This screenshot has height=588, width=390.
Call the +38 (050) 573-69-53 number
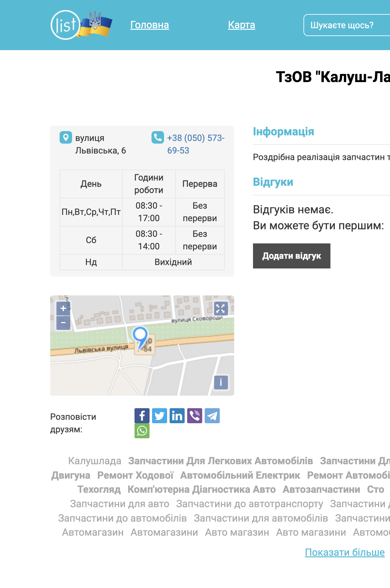[196, 144]
